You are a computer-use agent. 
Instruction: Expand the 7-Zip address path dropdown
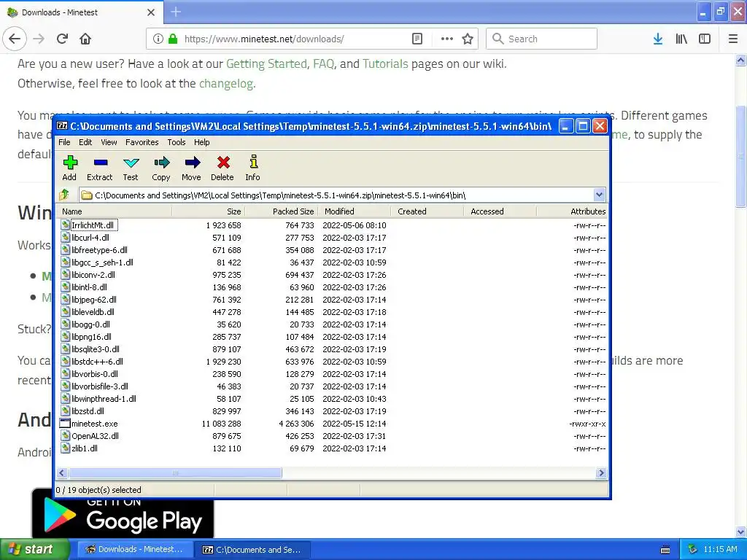600,195
